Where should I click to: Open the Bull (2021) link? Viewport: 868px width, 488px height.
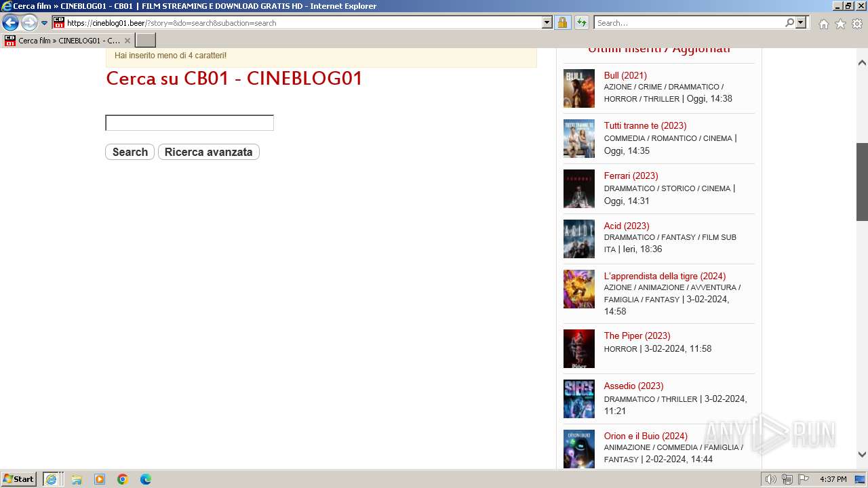point(625,75)
